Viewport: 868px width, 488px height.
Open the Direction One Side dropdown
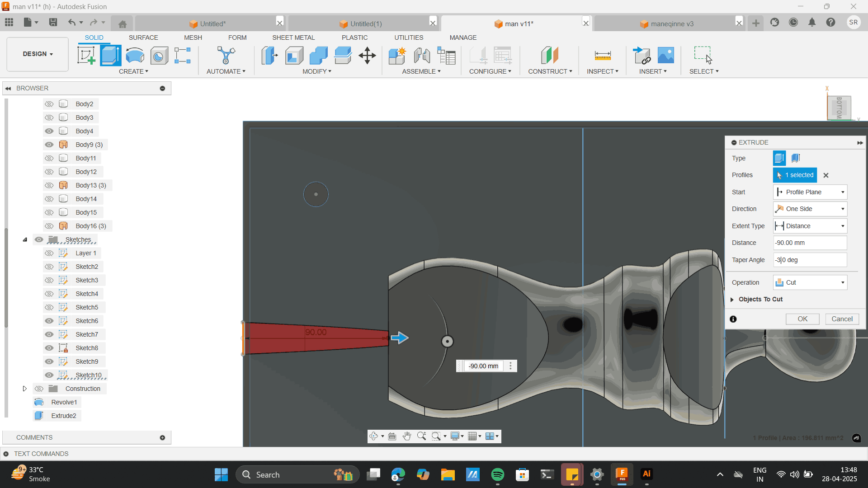click(810, 209)
